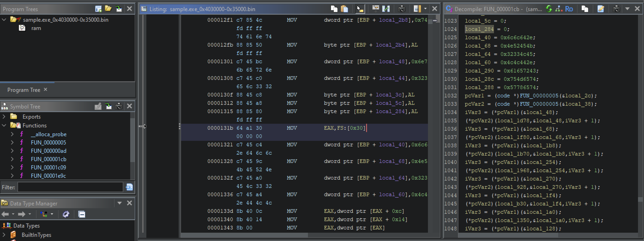Click the Program Tree tab

point(24,90)
